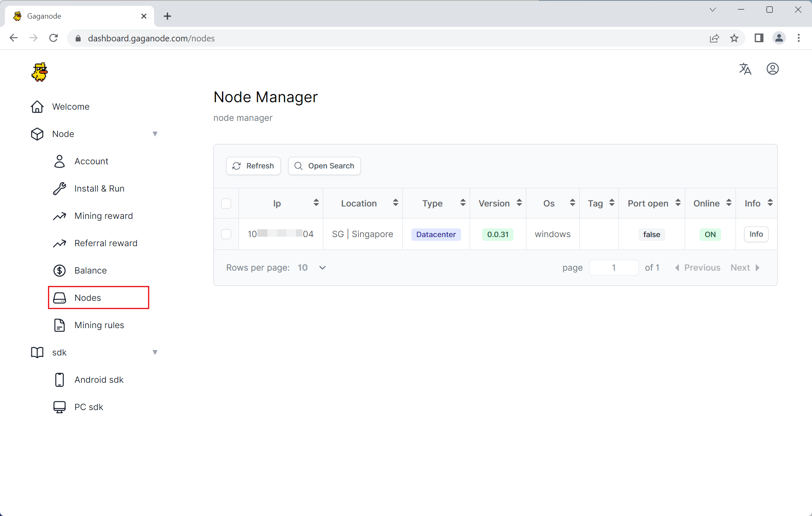Toggle the browser side panel icon
Image resolution: width=812 pixels, height=516 pixels.
tap(759, 38)
